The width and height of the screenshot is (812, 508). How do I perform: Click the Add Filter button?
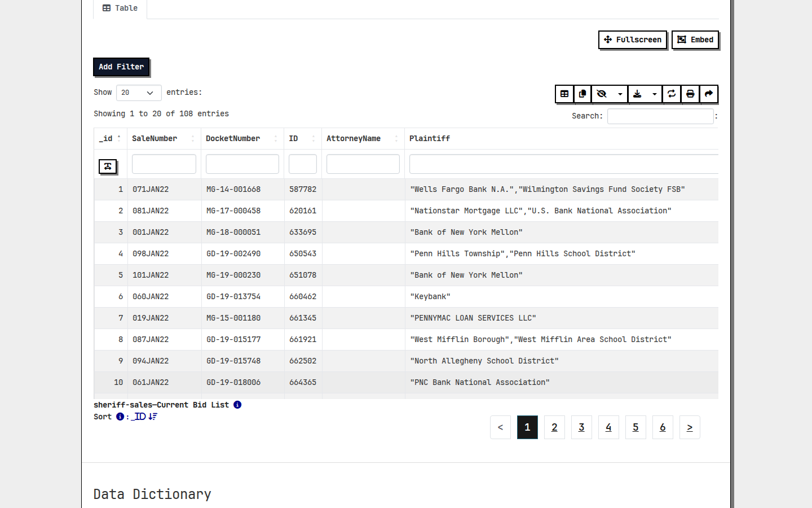coord(121,67)
